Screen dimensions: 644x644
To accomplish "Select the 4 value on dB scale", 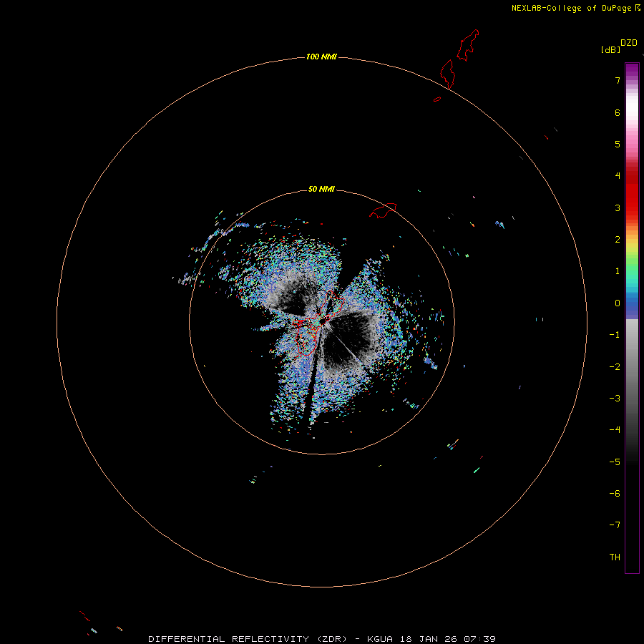I will pos(618,176).
